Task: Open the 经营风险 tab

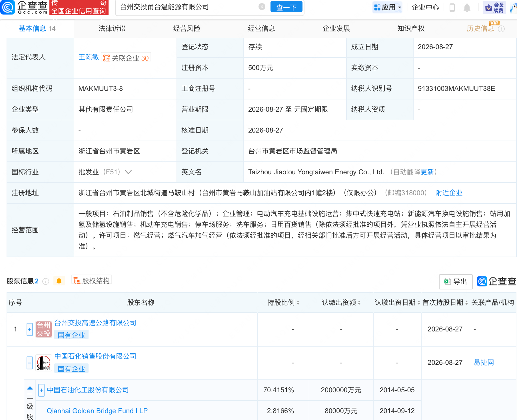Action: 187,29
